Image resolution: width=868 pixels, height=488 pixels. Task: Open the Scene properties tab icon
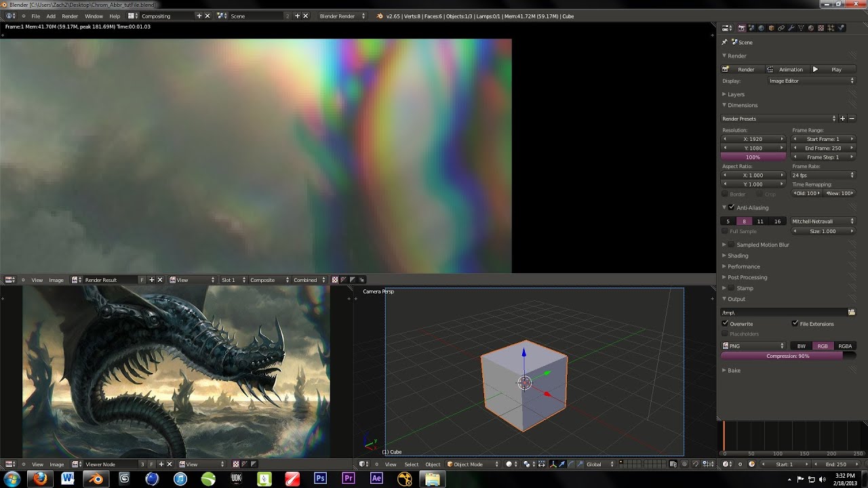(x=751, y=28)
